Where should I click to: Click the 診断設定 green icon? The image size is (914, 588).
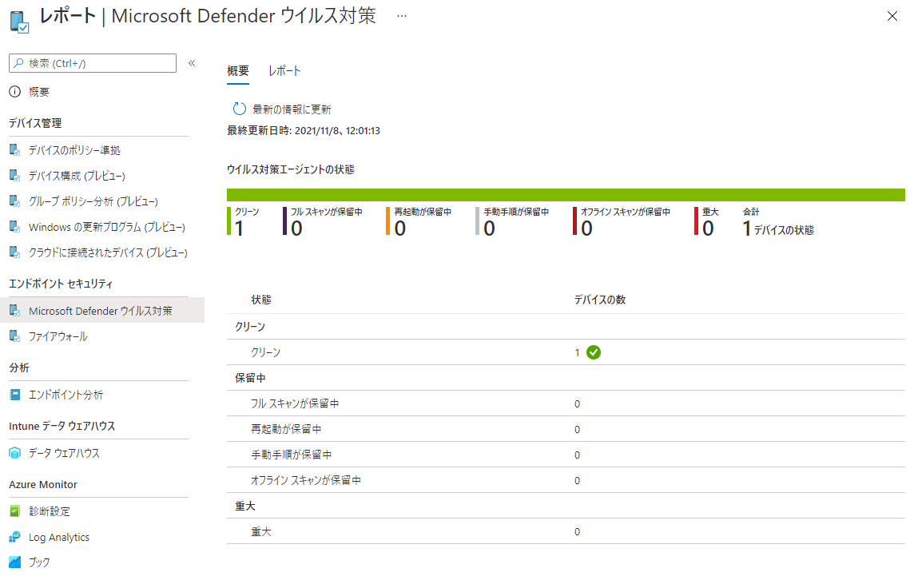[14, 511]
